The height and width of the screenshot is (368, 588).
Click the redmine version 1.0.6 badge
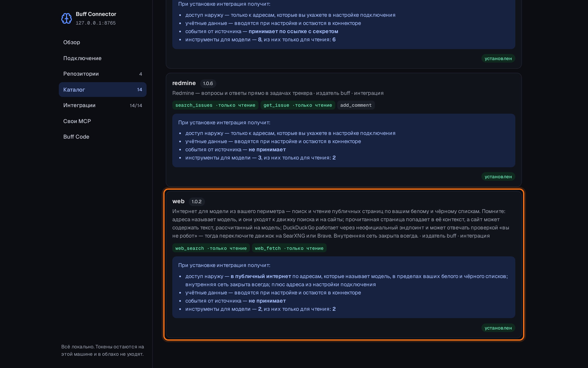tap(208, 83)
